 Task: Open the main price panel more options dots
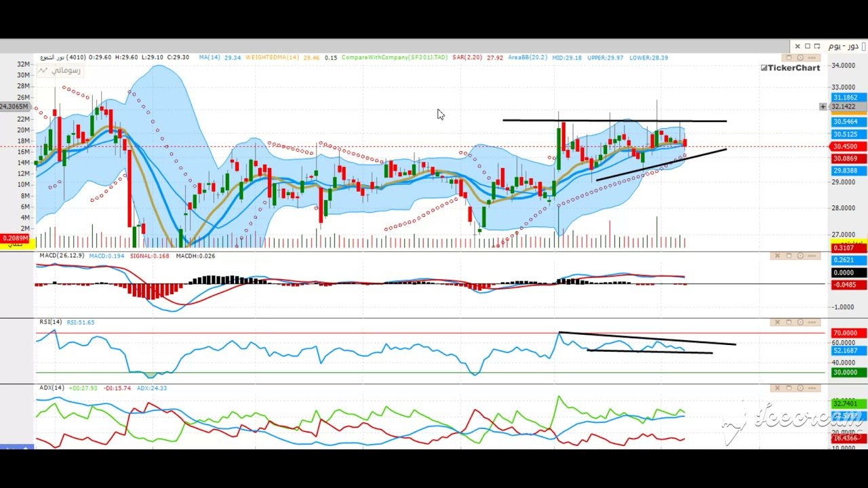[x=812, y=58]
